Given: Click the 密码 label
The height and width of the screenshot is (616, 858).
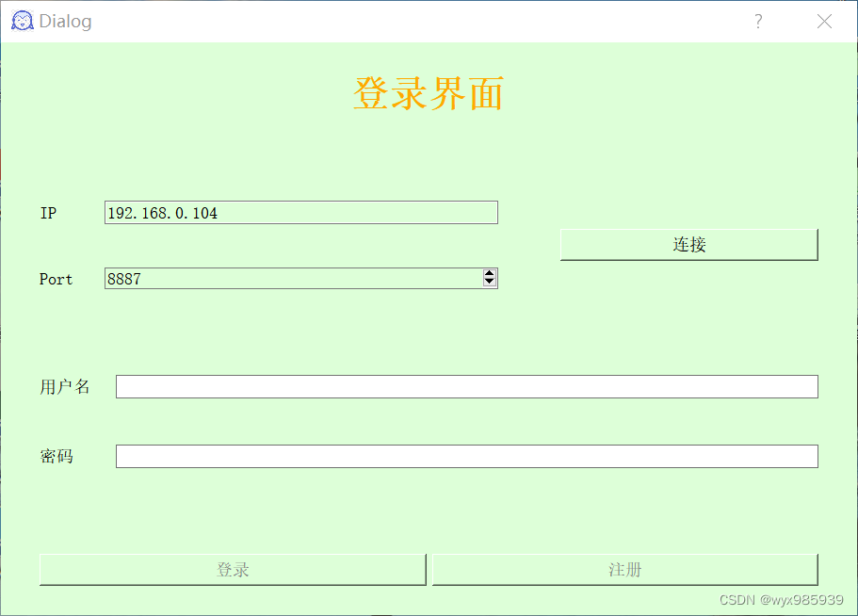Looking at the screenshot, I should [57, 456].
